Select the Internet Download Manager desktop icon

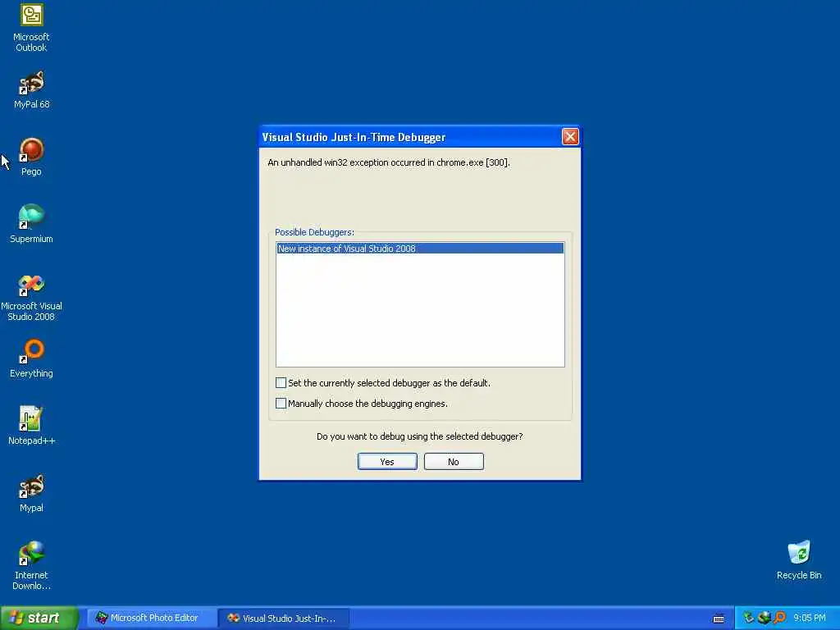31,566
